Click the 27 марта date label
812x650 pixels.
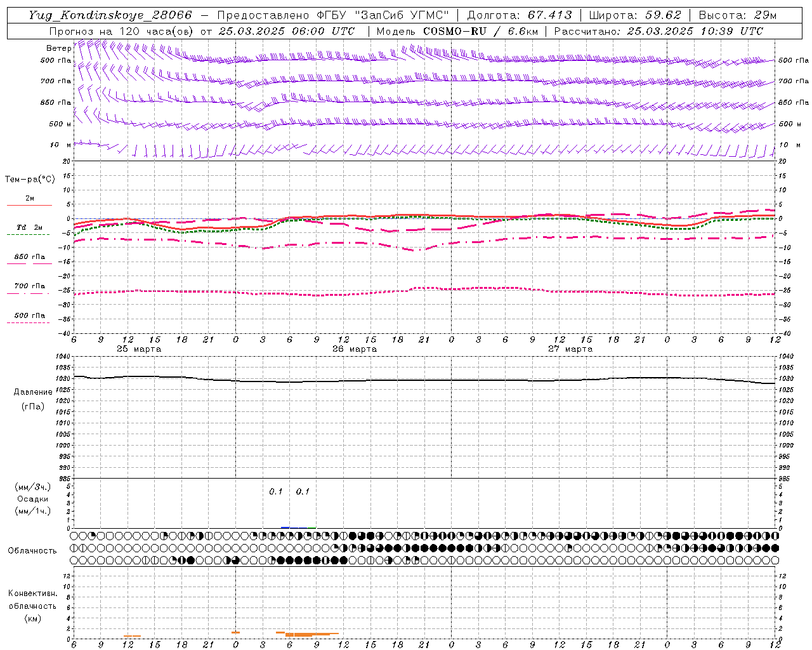(x=570, y=349)
